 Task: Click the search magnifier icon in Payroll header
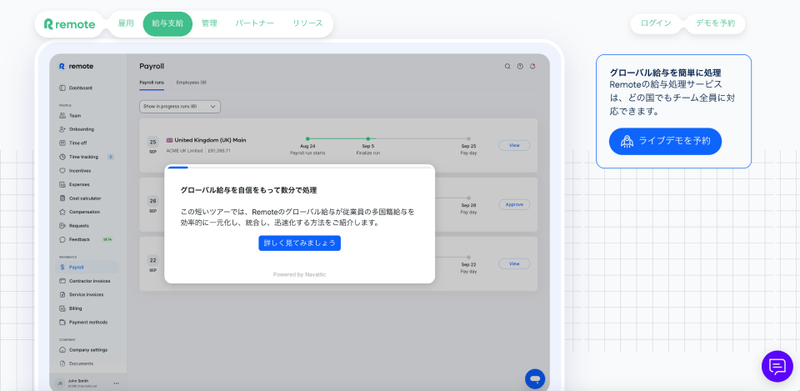tap(507, 66)
